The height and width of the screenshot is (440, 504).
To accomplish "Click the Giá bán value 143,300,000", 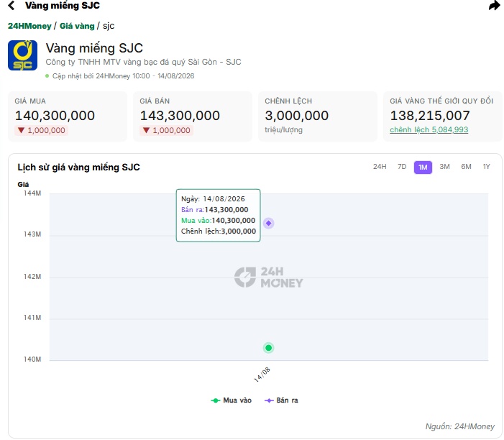I will tap(180, 116).
